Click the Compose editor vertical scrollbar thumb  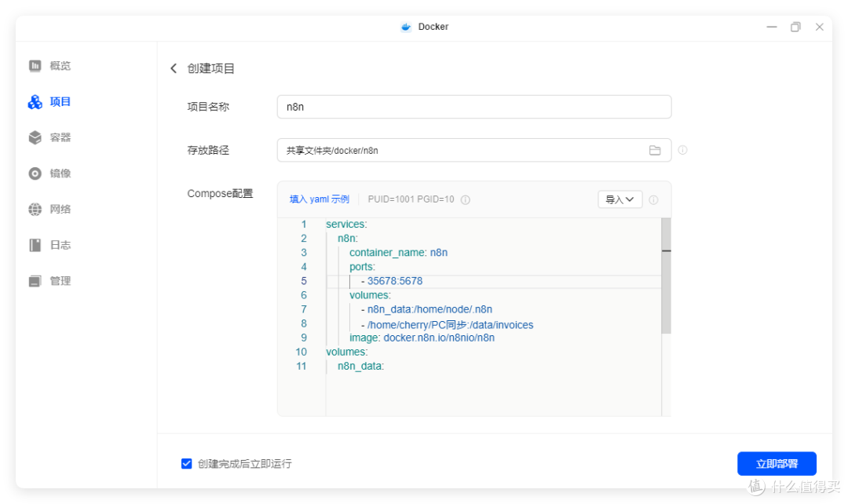click(x=667, y=276)
